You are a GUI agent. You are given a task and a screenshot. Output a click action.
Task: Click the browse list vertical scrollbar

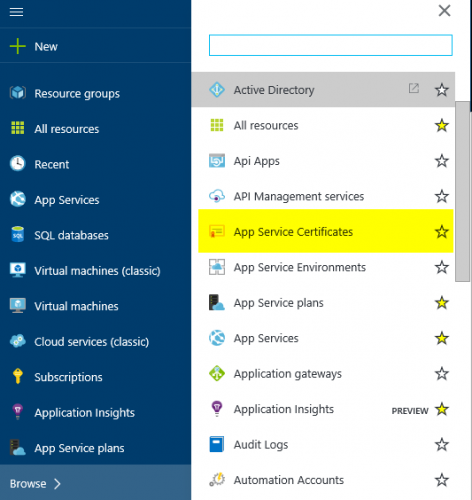(x=462, y=192)
